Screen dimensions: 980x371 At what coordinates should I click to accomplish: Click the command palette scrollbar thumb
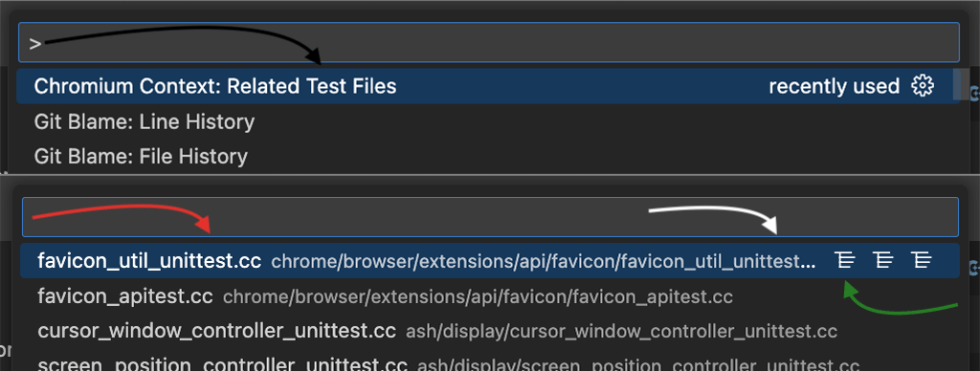pos(961,84)
